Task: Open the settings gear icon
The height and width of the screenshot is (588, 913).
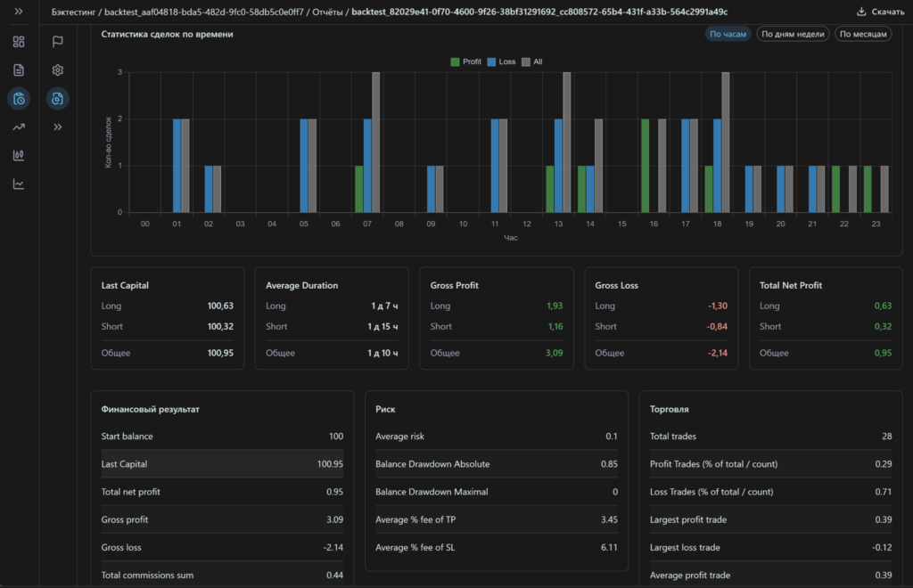Action: 57,69
